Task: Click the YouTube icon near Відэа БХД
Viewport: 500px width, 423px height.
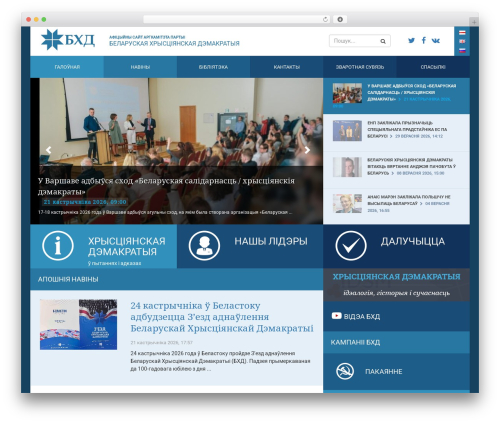Action: point(336,316)
